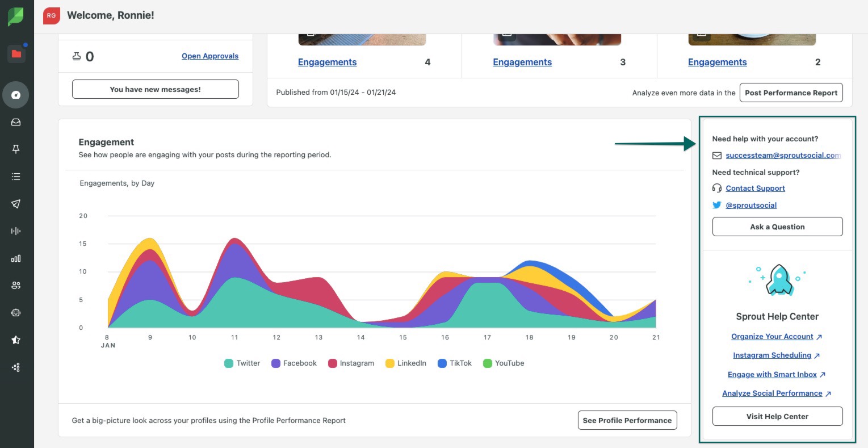Click the RG user avatar badge
The width and height of the screenshot is (868, 448).
52,16
